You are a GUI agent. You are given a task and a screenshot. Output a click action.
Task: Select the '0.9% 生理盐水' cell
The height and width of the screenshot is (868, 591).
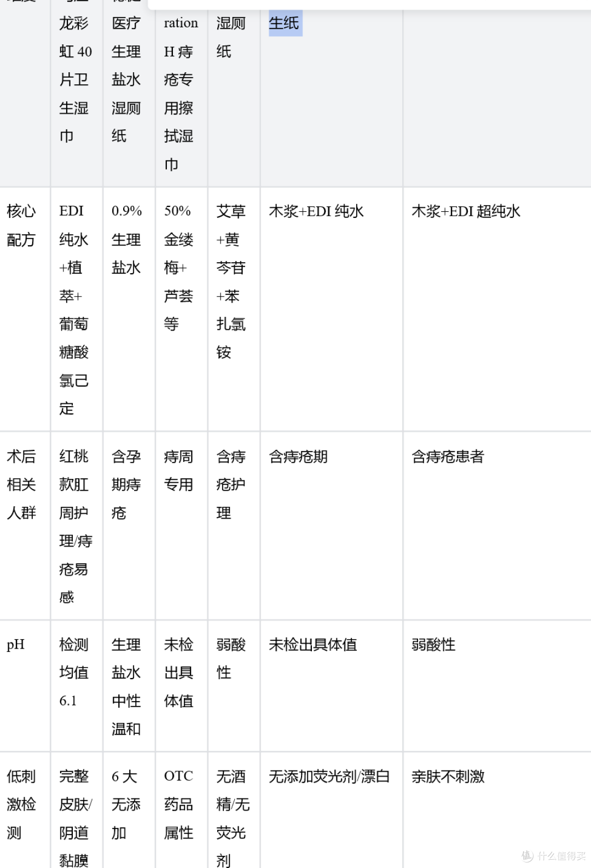[129, 309]
